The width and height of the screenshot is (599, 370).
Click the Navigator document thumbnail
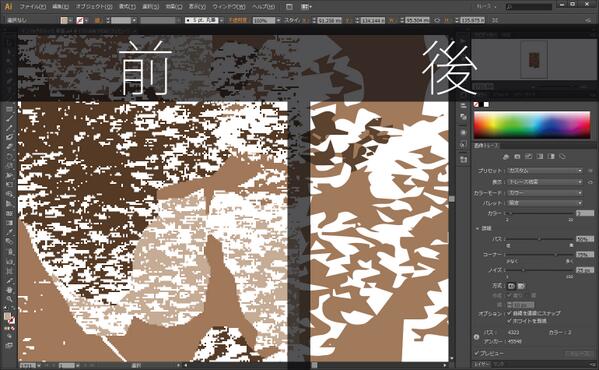pos(534,59)
